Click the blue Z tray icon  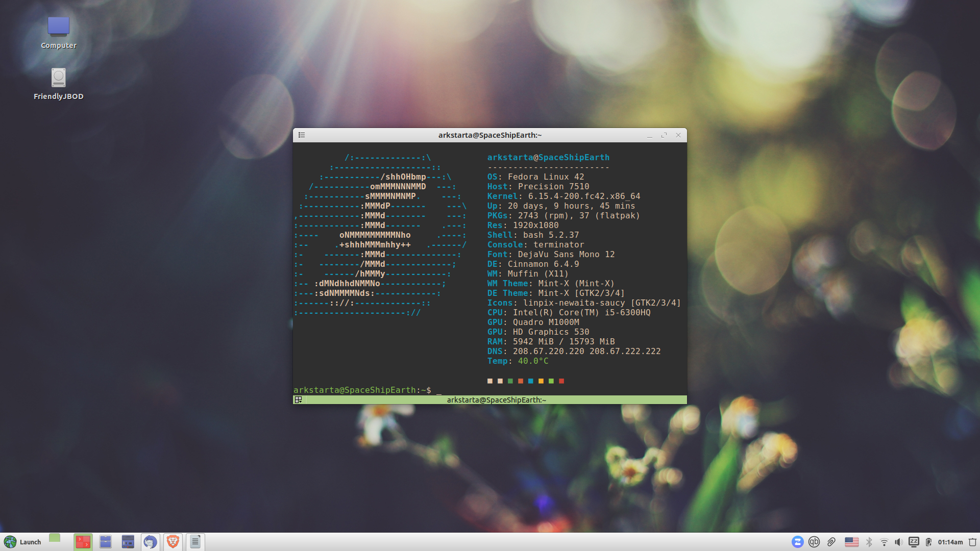(x=798, y=542)
